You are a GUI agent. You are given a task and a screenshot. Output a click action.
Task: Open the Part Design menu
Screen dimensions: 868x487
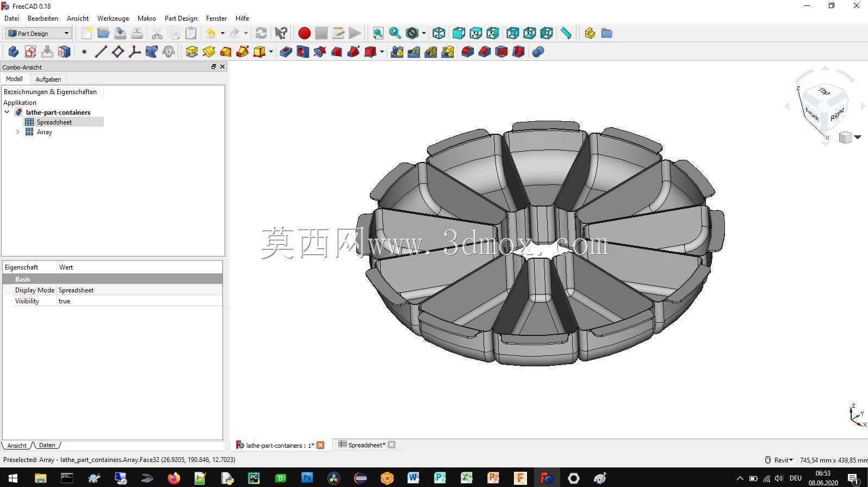(x=181, y=18)
